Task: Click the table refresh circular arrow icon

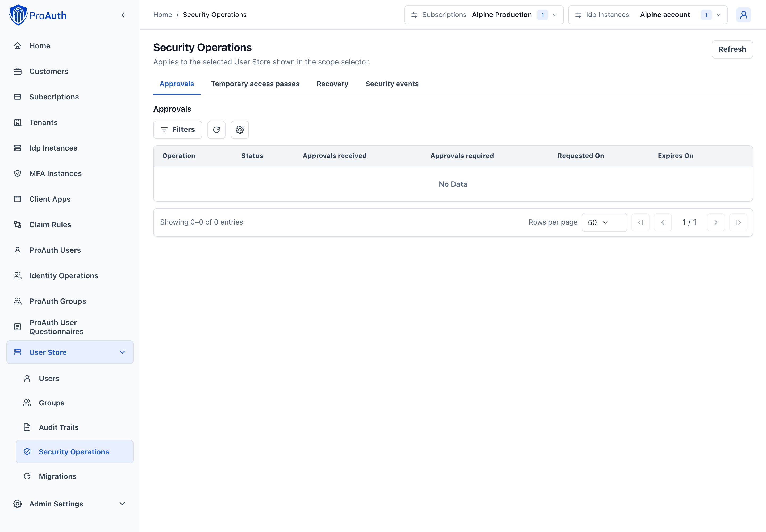Action: click(x=216, y=130)
